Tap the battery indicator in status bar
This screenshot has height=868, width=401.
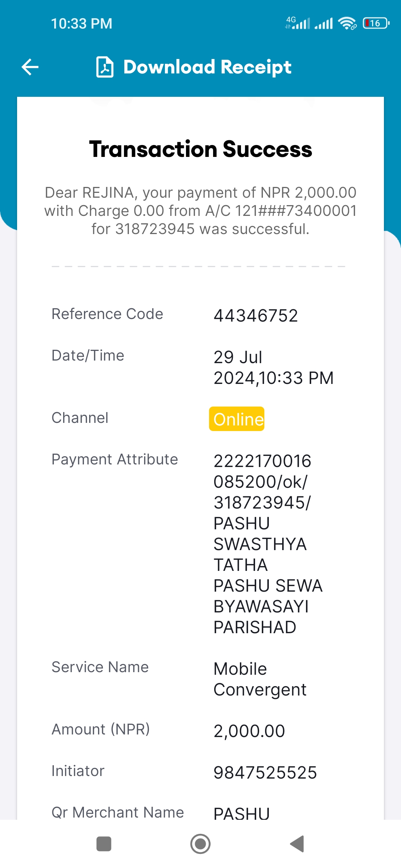click(376, 23)
